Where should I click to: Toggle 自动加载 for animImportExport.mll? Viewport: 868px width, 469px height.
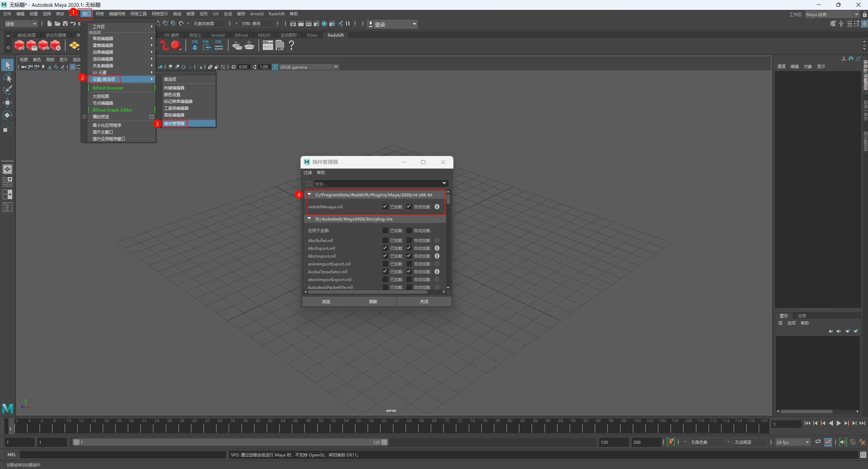[x=409, y=264]
